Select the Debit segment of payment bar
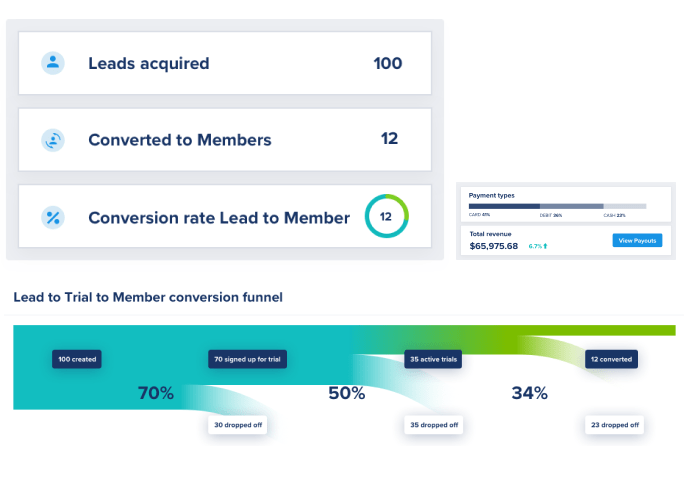This screenshot has height=479, width=685. pyautogui.click(x=571, y=206)
